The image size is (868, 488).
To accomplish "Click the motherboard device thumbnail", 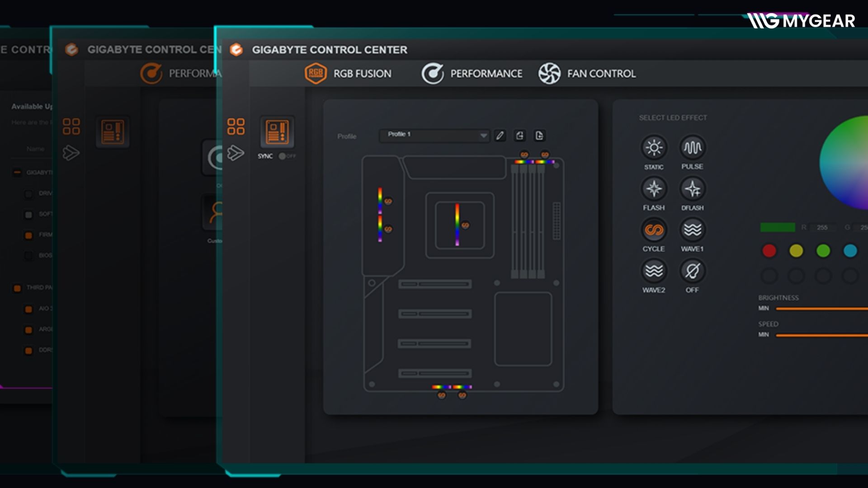I will pyautogui.click(x=277, y=132).
